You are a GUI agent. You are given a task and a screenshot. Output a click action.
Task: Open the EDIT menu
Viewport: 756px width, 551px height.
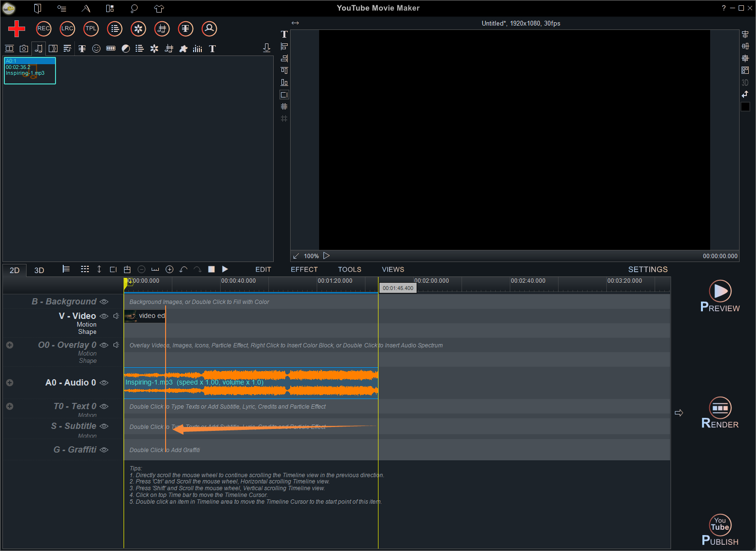coord(263,270)
